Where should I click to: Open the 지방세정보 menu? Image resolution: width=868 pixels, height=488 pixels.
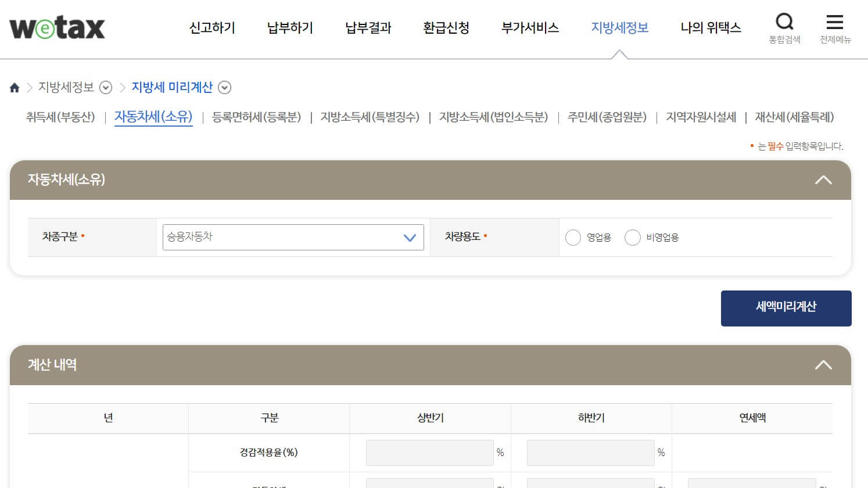pyautogui.click(x=619, y=27)
